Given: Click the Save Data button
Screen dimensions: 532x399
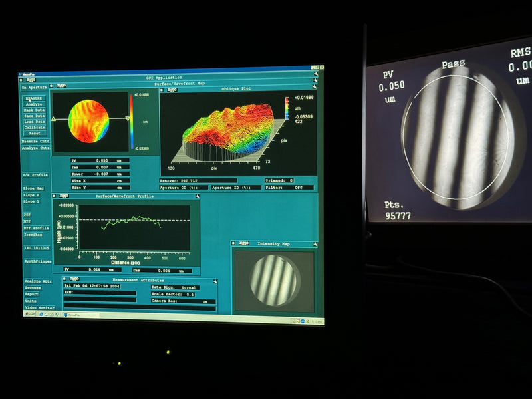Looking at the screenshot, I should [x=34, y=116].
